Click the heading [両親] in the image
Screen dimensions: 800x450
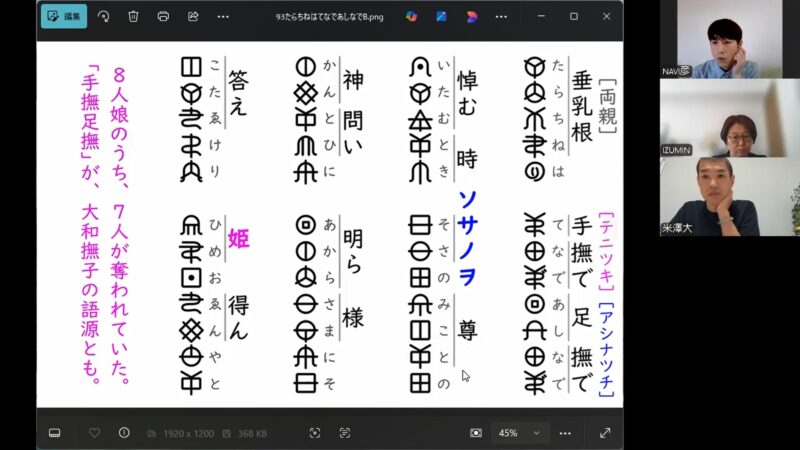607,106
